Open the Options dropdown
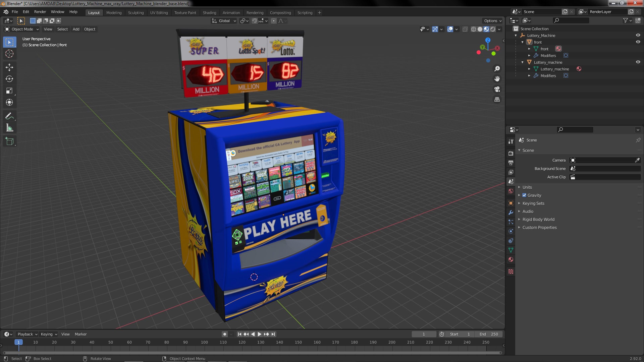644x362 pixels. [492, 21]
